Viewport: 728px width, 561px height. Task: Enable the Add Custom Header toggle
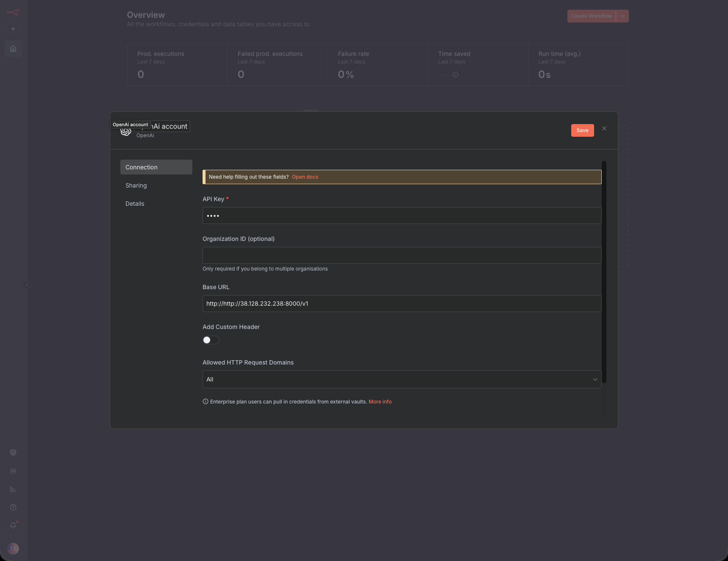pyautogui.click(x=211, y=340)
